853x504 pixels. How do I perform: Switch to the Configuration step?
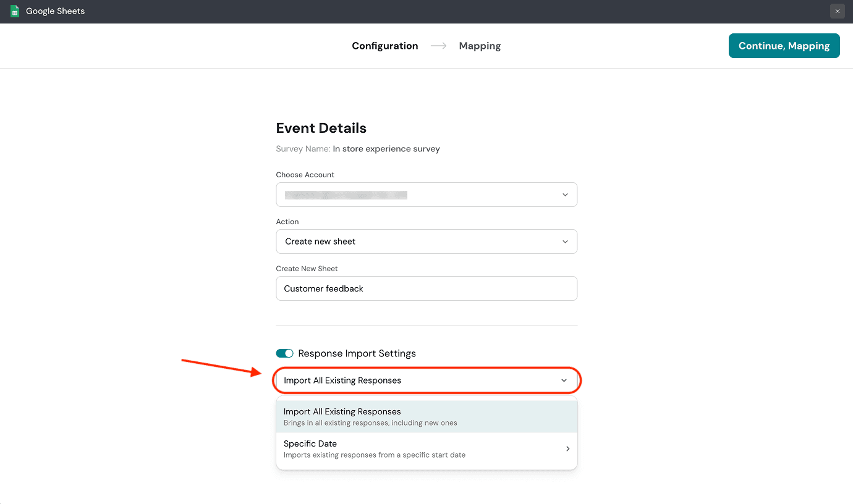click(384, 46)
